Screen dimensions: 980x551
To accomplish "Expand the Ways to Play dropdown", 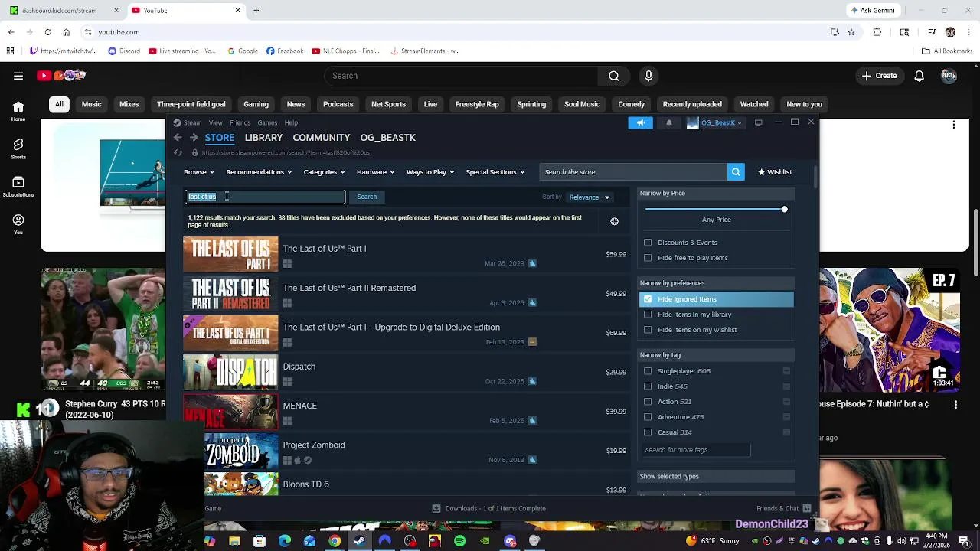I will click(430, 172).
